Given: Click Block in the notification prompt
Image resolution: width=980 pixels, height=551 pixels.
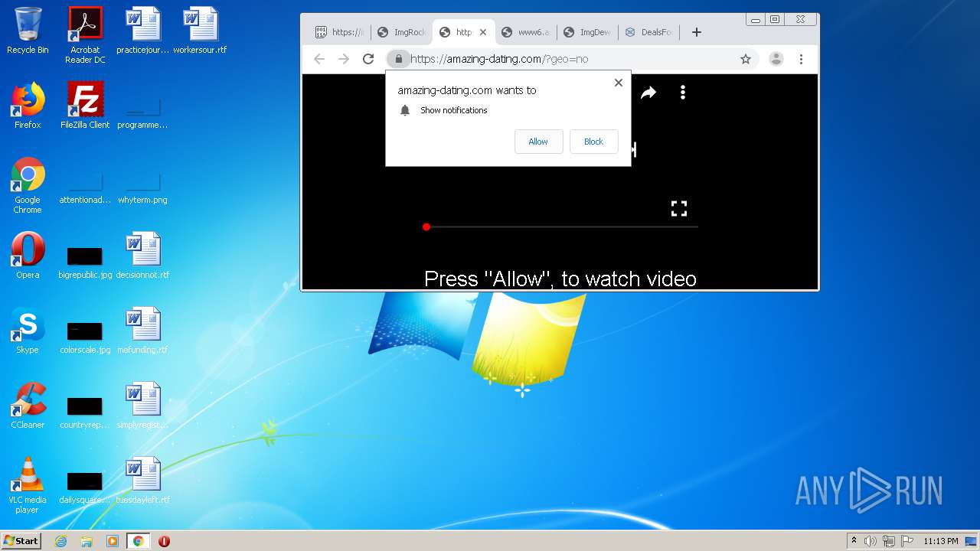Looking at the screenshot, I should point(593,142).
